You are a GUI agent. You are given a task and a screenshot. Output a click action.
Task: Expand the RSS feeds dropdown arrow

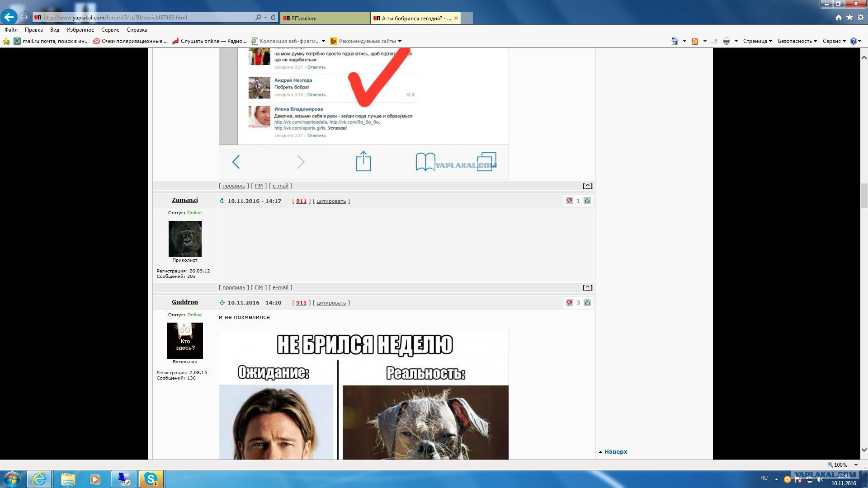705,41
